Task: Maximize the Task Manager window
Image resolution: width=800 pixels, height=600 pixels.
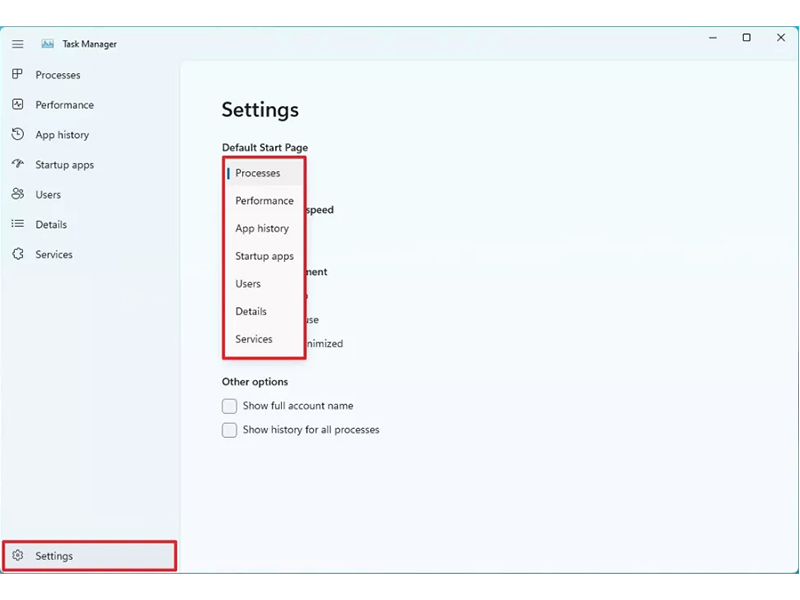Action: pos(746,38)
